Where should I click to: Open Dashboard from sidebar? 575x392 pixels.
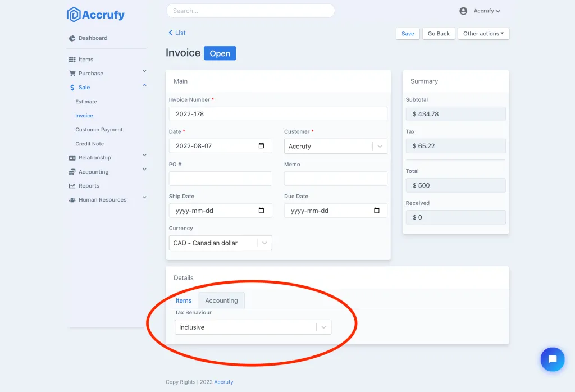[x=93, y=38]
